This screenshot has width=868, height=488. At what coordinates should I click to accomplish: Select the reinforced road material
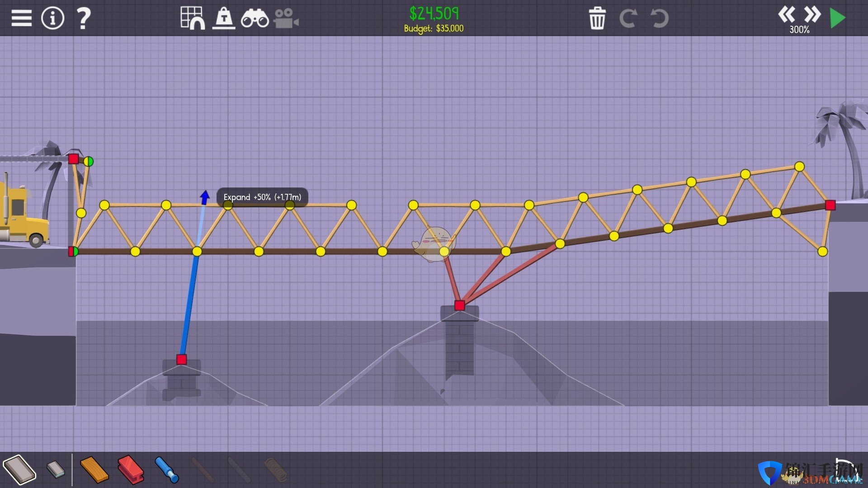tap(56, 469)
